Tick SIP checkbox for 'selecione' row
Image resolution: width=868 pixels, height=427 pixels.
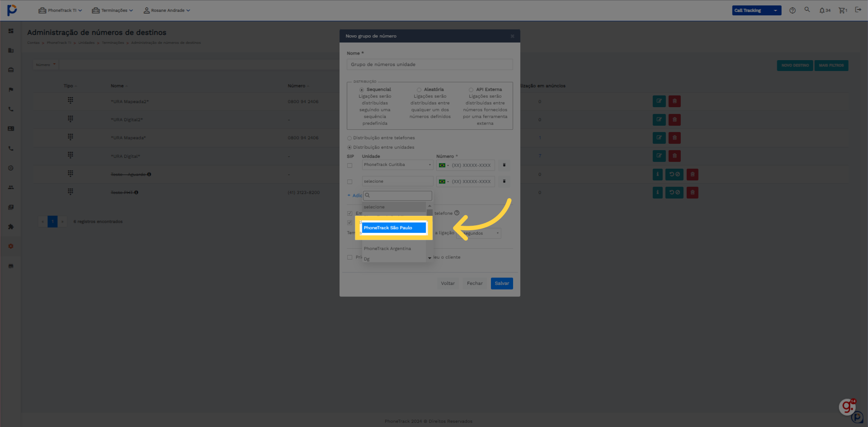[349, 182]
